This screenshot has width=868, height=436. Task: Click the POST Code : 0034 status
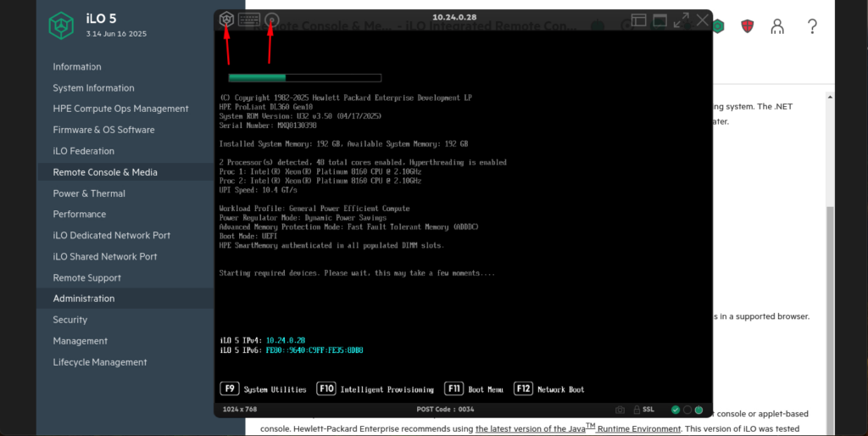coord(445,410)
